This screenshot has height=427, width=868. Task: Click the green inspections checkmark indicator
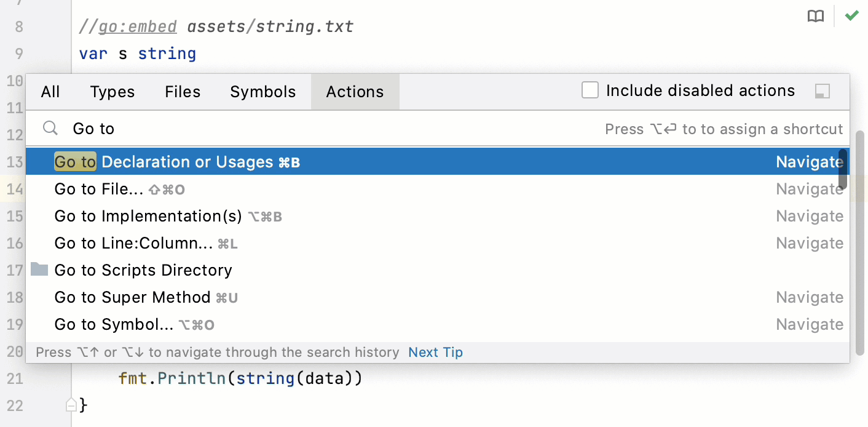pyautogui.click(x=851, y=15)
